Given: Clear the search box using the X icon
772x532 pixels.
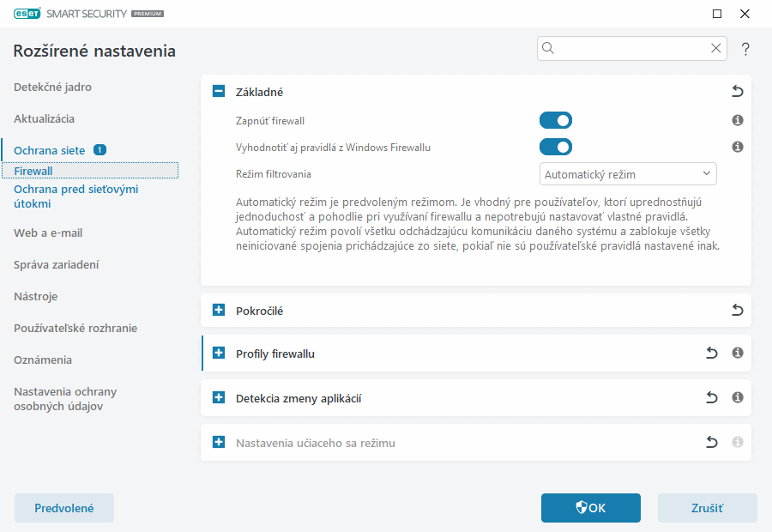Looking at the screenshot, I should pyautogui.click(x=716, y=48).
